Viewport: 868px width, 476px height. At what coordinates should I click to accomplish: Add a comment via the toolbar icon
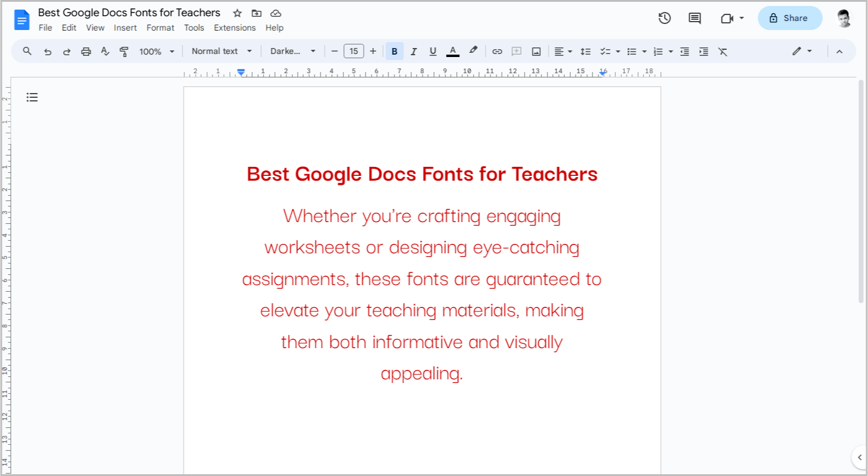[x=516, y=51]
